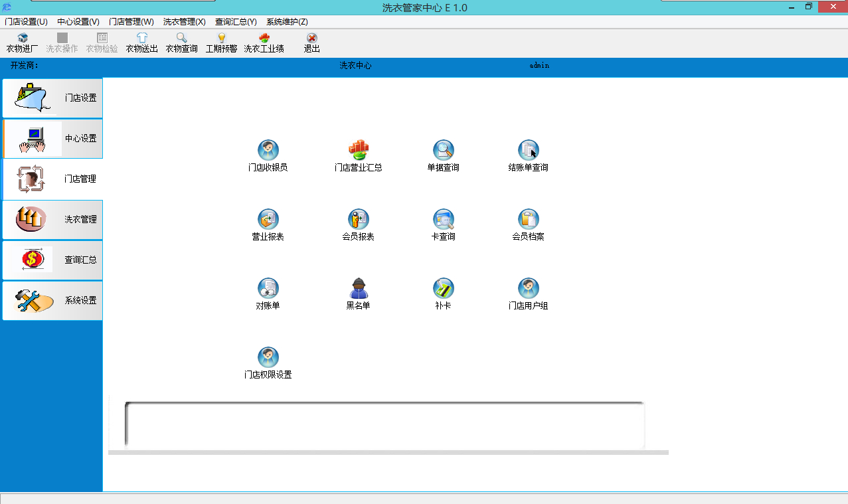Open the 对账单 icon
Viewport: 848px width, 504px height.
pyautogui.click(x=268, y=288)
